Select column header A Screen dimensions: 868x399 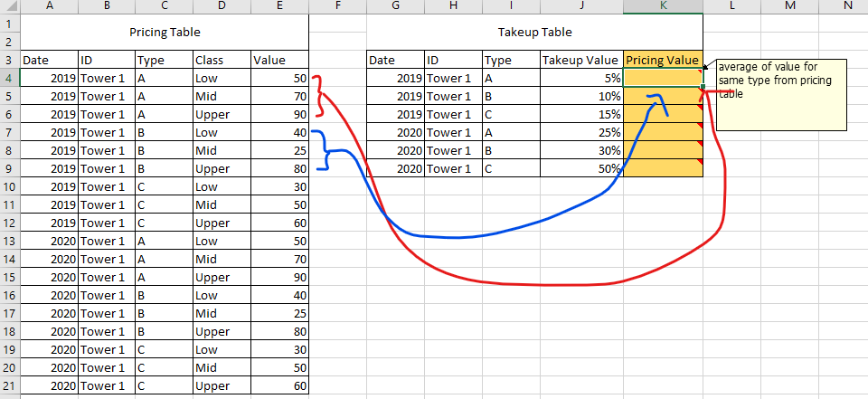tap(49, 6)
